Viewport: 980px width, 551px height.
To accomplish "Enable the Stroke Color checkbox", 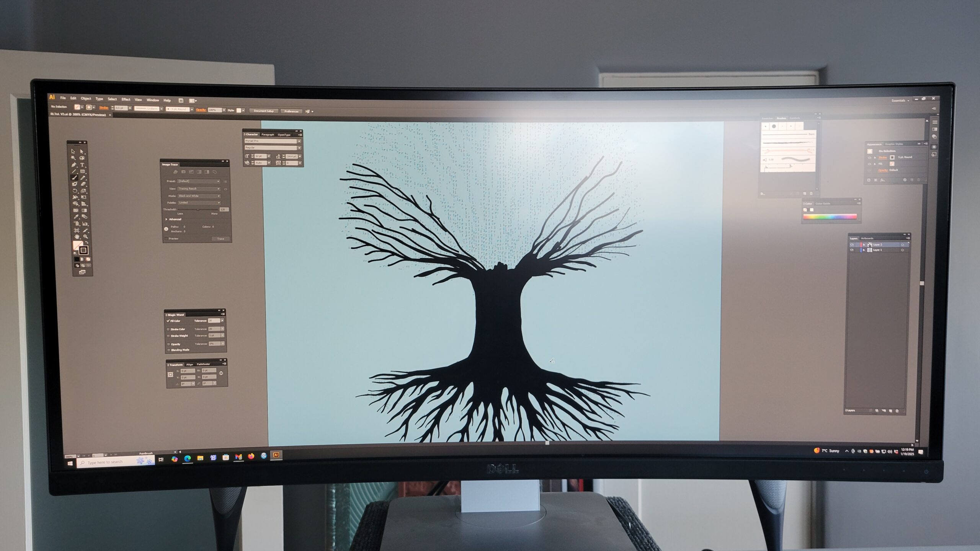I will point(168,329).
